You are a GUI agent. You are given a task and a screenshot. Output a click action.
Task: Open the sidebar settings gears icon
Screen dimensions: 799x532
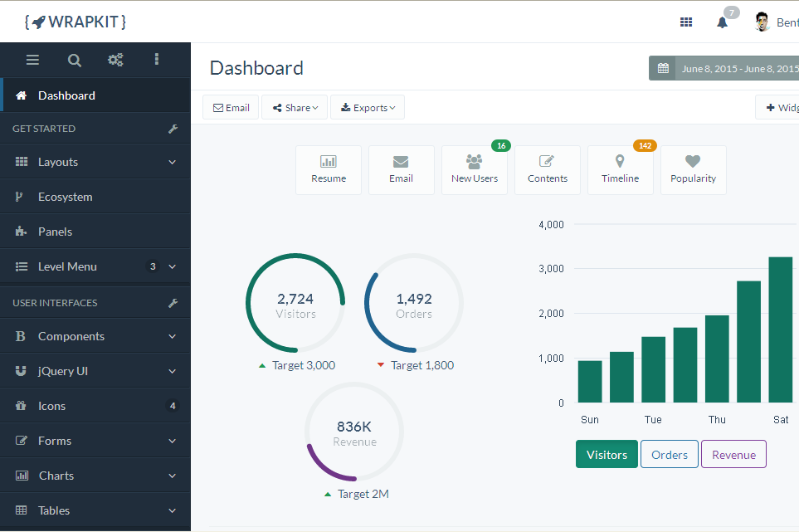pos(115,60)
